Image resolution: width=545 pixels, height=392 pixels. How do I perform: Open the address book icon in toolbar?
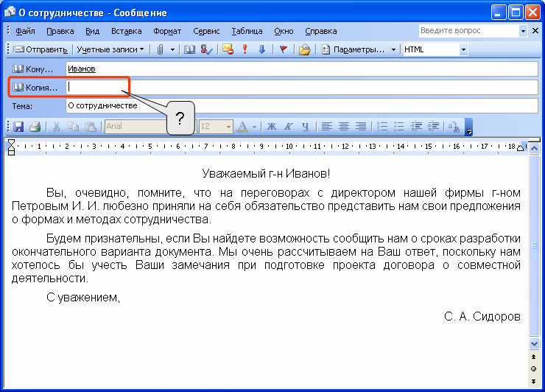(x=189, y=50)
